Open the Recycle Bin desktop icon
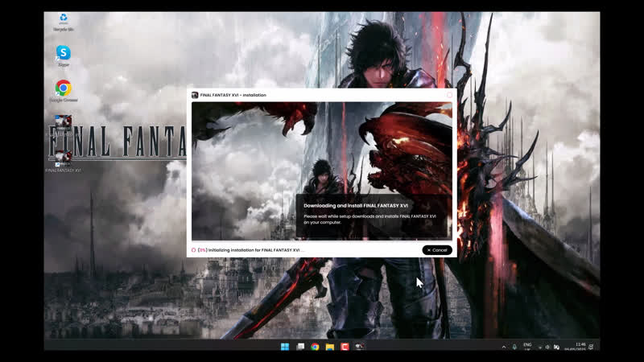644x362 pixels. (x=64, y=23)
